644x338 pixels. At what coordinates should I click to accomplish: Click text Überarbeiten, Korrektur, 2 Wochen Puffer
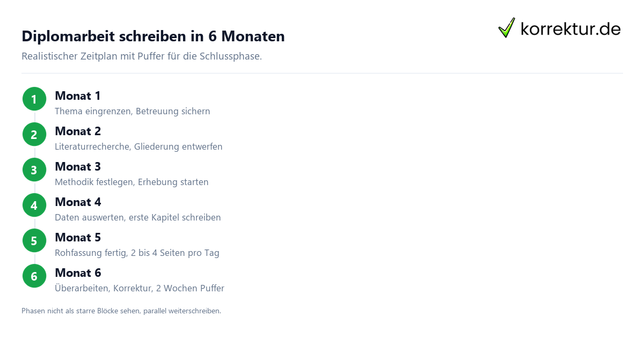pyautogui.click(x=140, y=288)
